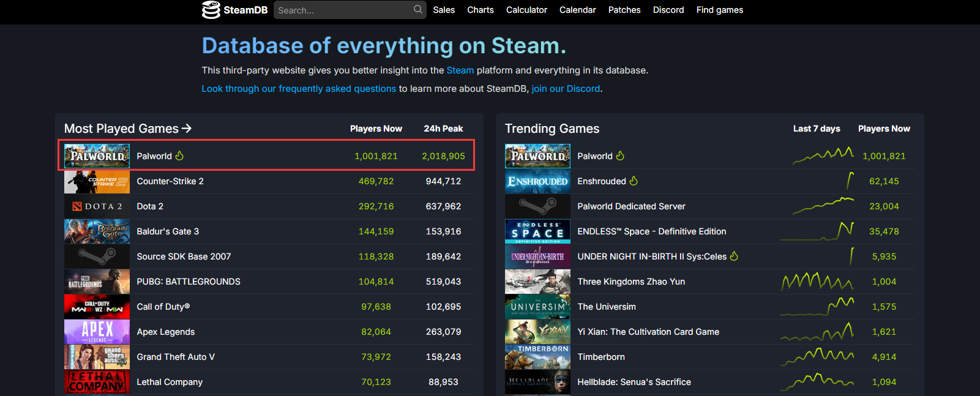The height and width of the screenshot is (396, 980).
Task: Go to the Charts page
Action: [x=481, y=10]
